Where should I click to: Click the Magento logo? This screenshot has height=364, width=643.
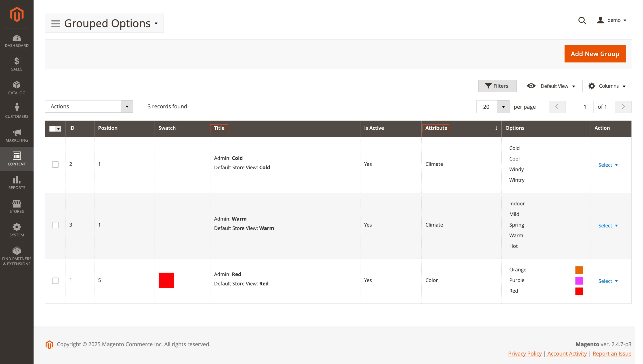pos(16,14)
